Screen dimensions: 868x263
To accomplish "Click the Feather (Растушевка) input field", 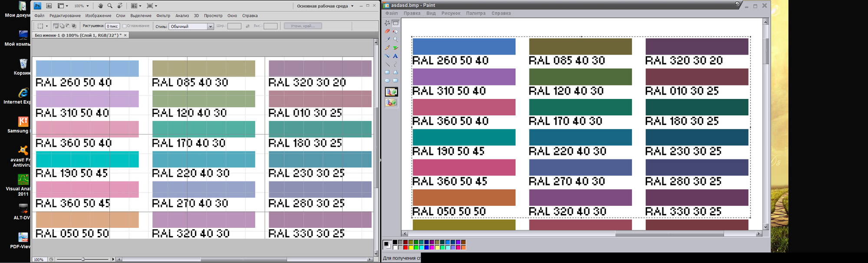I will [112, 26].
